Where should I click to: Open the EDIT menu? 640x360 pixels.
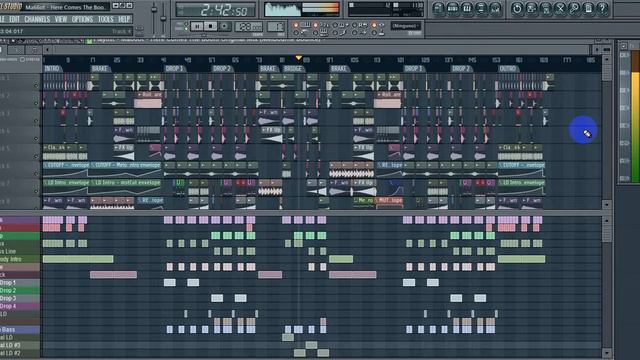(x=14, y=19)
